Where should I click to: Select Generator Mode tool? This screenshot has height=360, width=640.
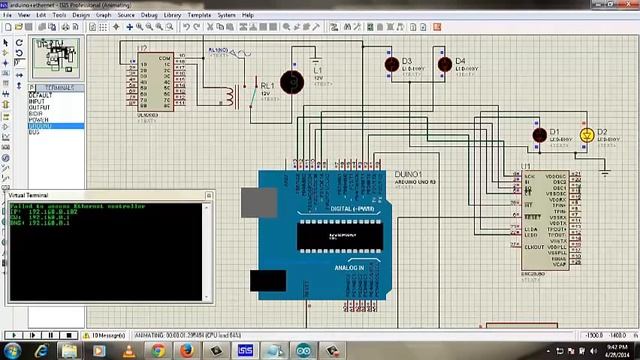[6, 158]
